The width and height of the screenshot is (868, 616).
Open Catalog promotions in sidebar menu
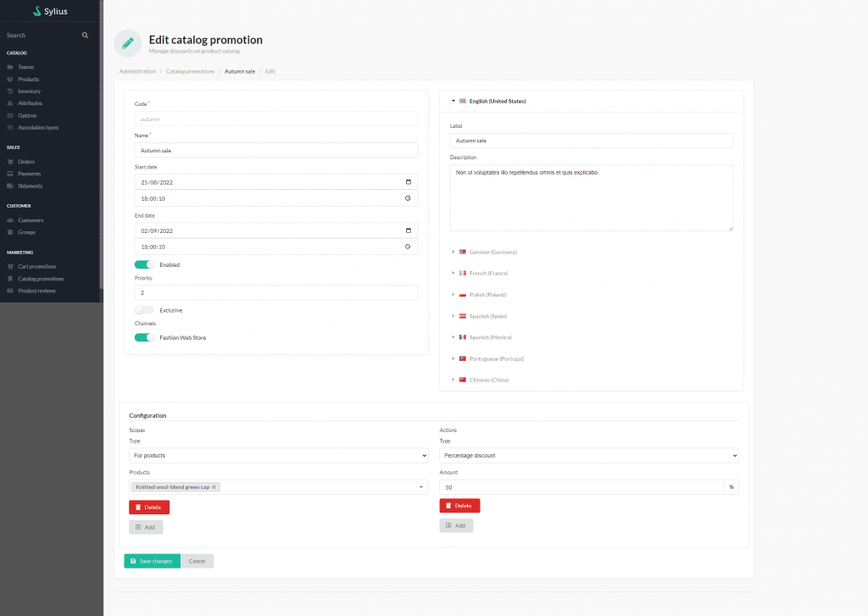click(x=41, y=279)
